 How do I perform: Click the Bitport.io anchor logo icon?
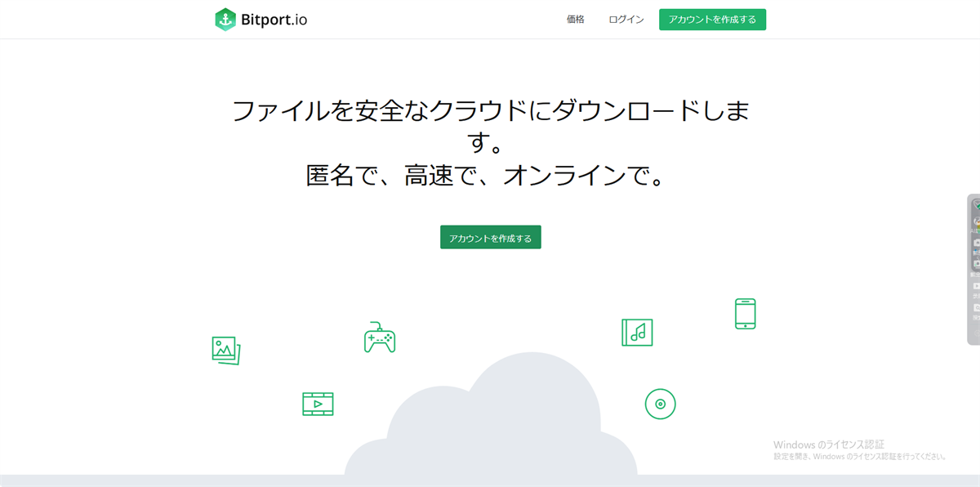pos(225,20)
